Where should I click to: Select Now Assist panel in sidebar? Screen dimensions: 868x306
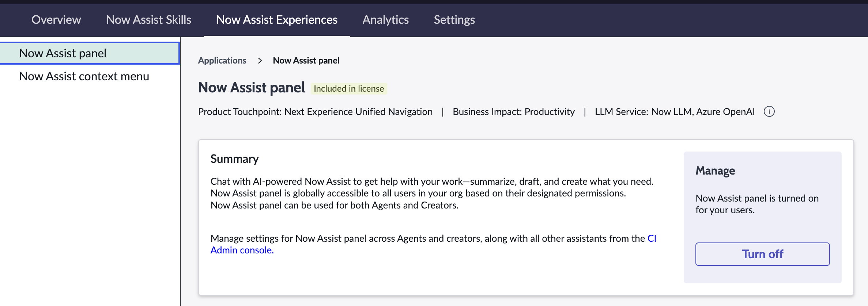(90, 53)
